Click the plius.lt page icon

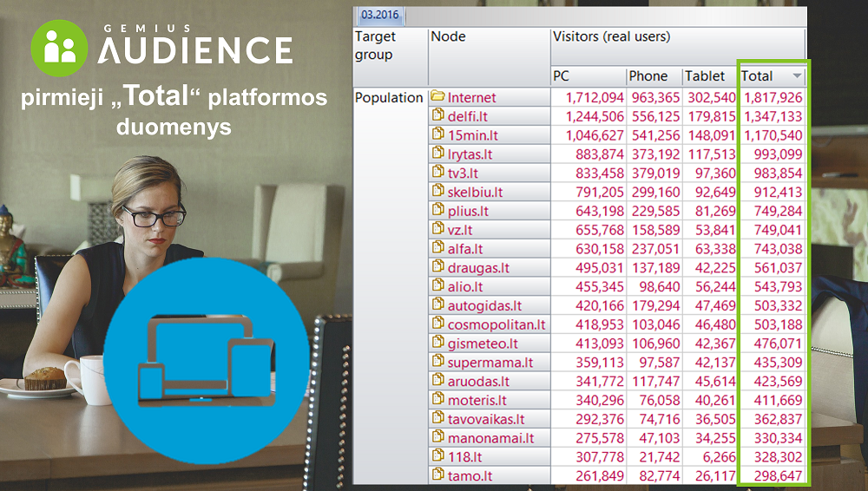coord(437,210)
